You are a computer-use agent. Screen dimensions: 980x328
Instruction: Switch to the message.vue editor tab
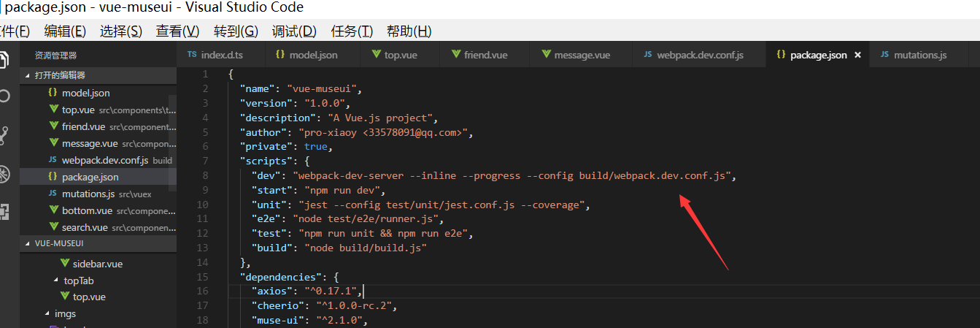pyautogui.click(x=582, y=55)
